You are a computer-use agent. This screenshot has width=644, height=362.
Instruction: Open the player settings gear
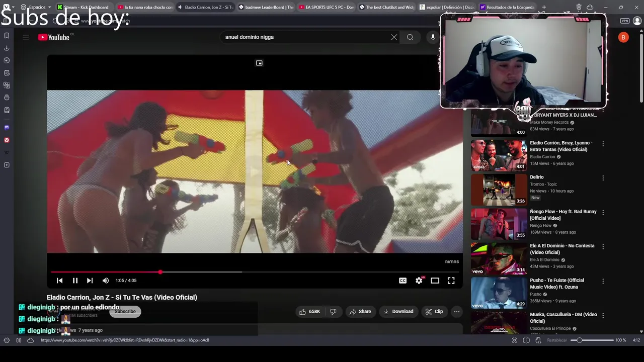419,281
